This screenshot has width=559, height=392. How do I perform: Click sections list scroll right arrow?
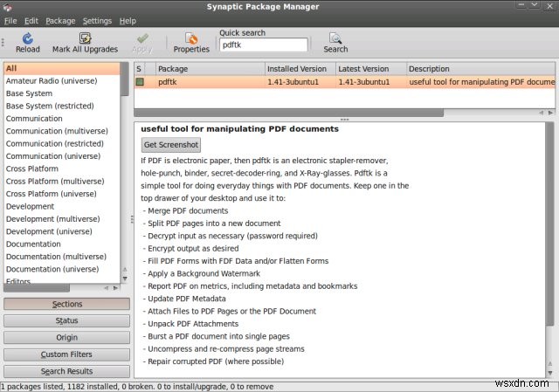(115, 288)
